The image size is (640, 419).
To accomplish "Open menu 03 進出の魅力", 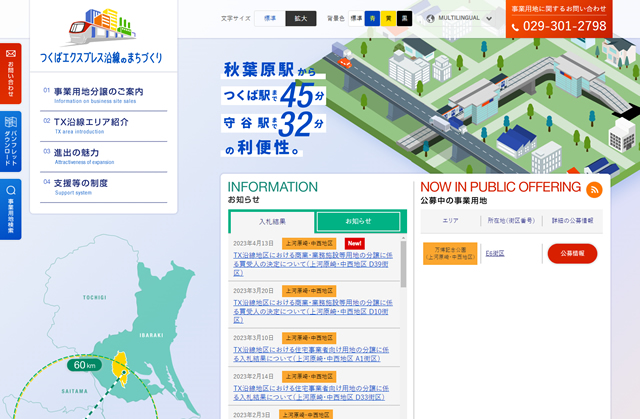I will click(104, 157).
